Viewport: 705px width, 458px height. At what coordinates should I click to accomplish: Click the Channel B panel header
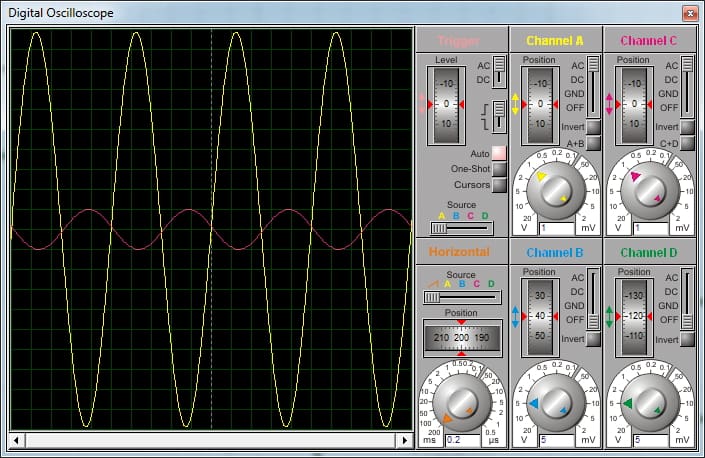(x=556, y=252)
